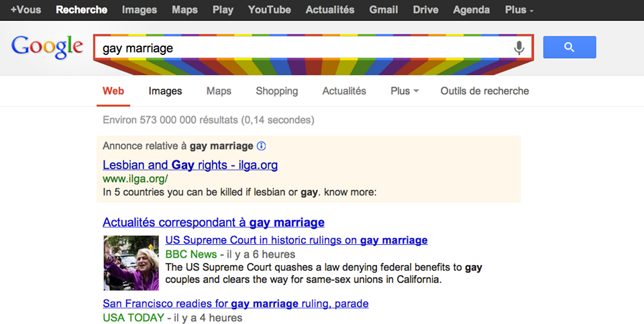Select the Shopping results tab
This screenshot has width=644, height=324.
276,91
